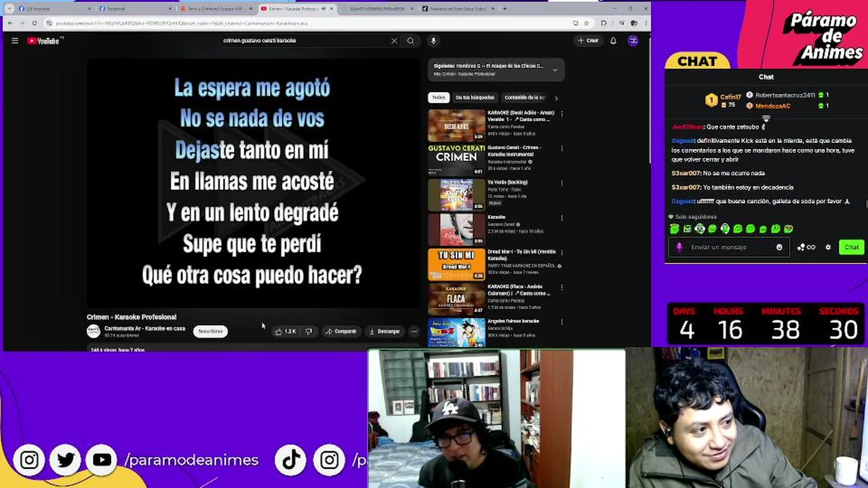Open YouTube account avatar menu

tap(633, 41)
